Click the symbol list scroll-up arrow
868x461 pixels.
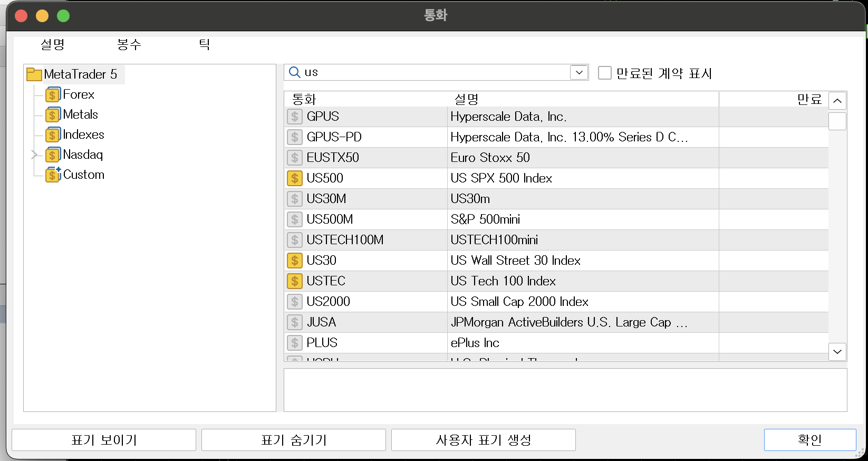pyautogui.click(x=837, y=101)
